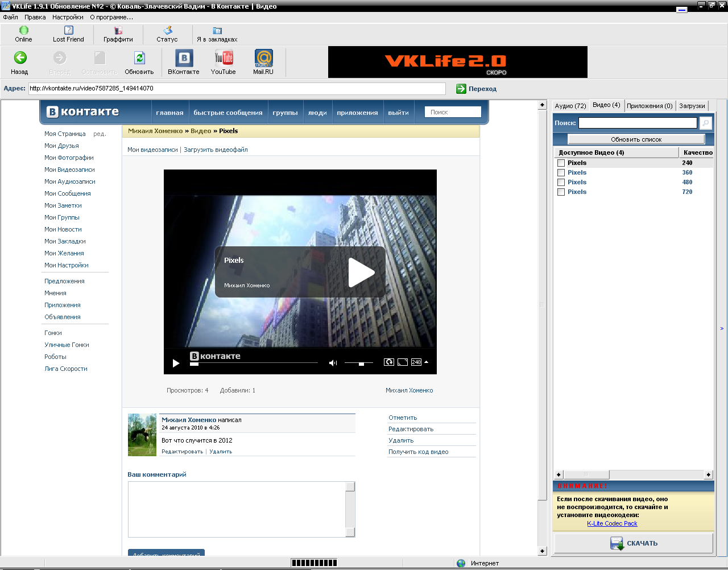
Task: Click the video list scroll-right arrow
Action: coord(709,474)
